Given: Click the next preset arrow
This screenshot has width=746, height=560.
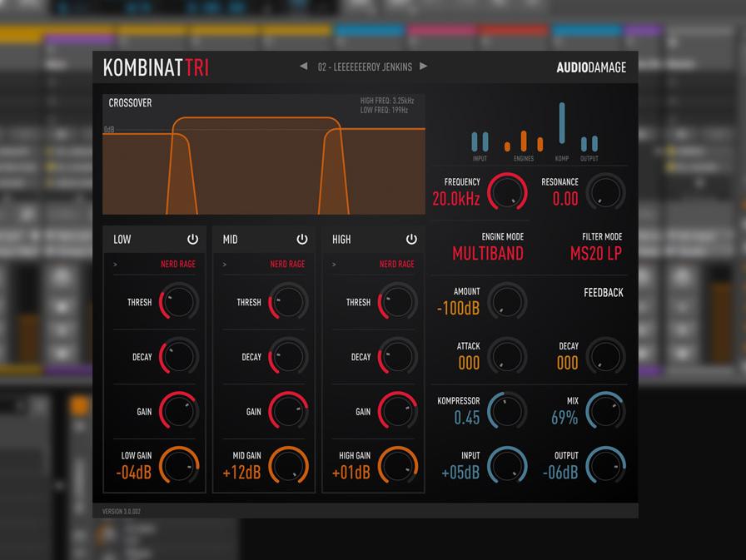Looking at the screenshot, I should 423,67.
